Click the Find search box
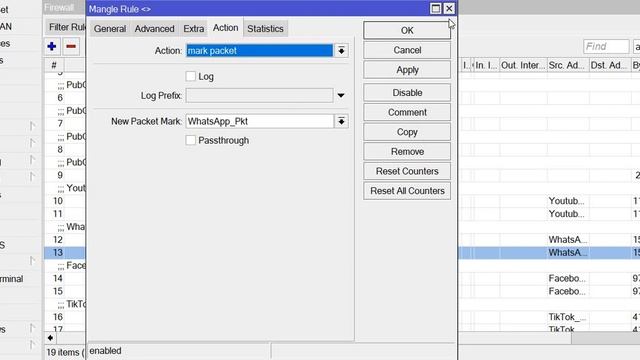 click(606, 47)
